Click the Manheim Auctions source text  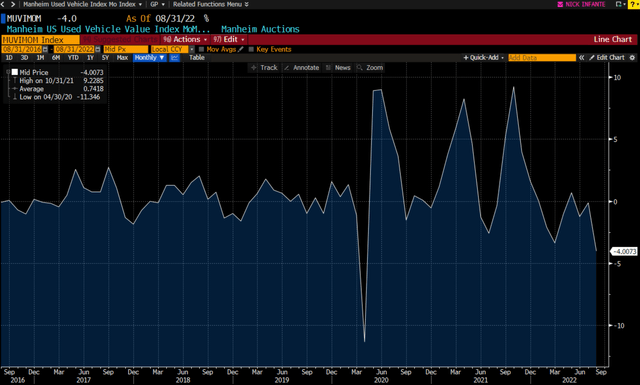click(x=260, y=29)
